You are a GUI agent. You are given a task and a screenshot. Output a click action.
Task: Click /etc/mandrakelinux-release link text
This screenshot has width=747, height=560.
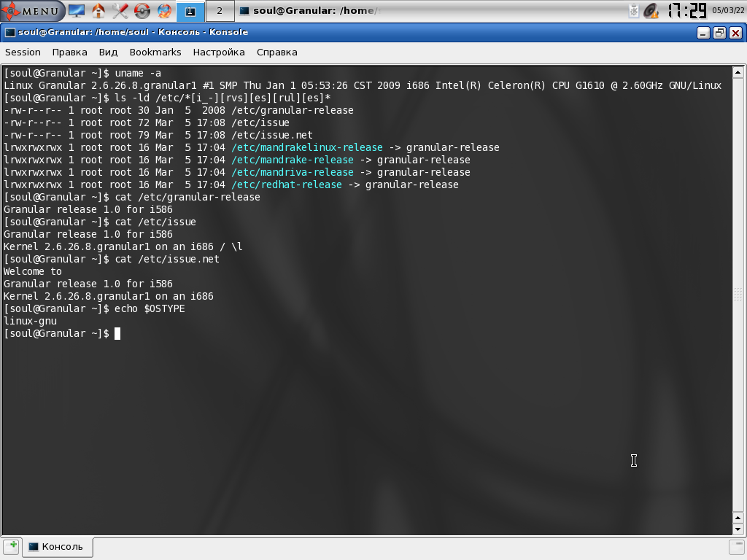click(307, 147)
